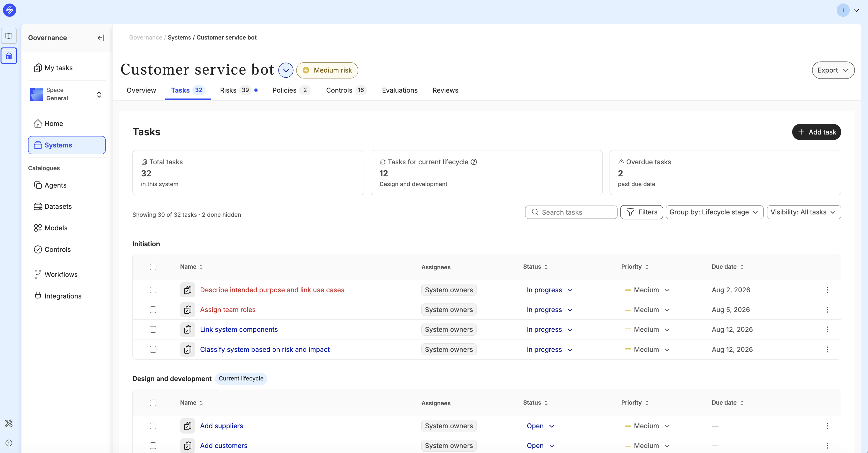This screenshot has width=868, height=453.
Task: Click the task icon for Describe intended purpose row
Action: pos(188,290)
